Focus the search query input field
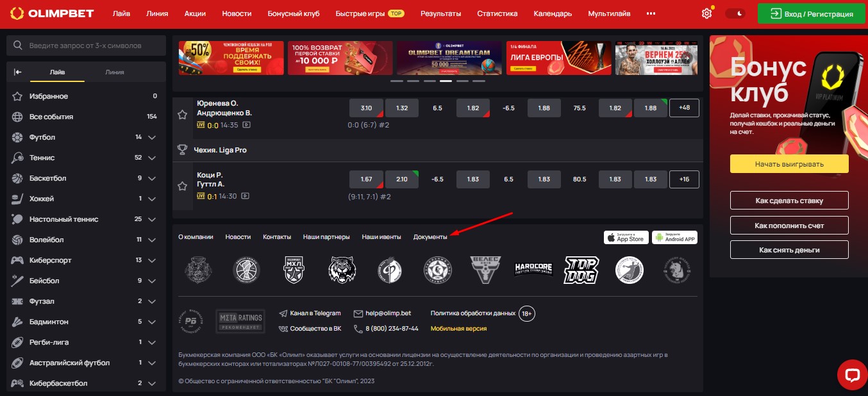The image size is (868, 396). tap(86, 45)
